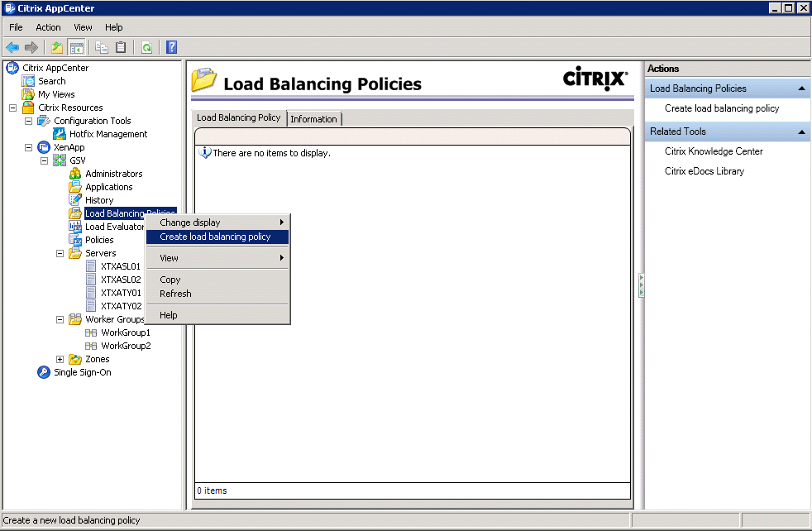Screen dimensions: 812x531
Task: Collapse the Worker Groups tree node
Action: pos(60,319)
